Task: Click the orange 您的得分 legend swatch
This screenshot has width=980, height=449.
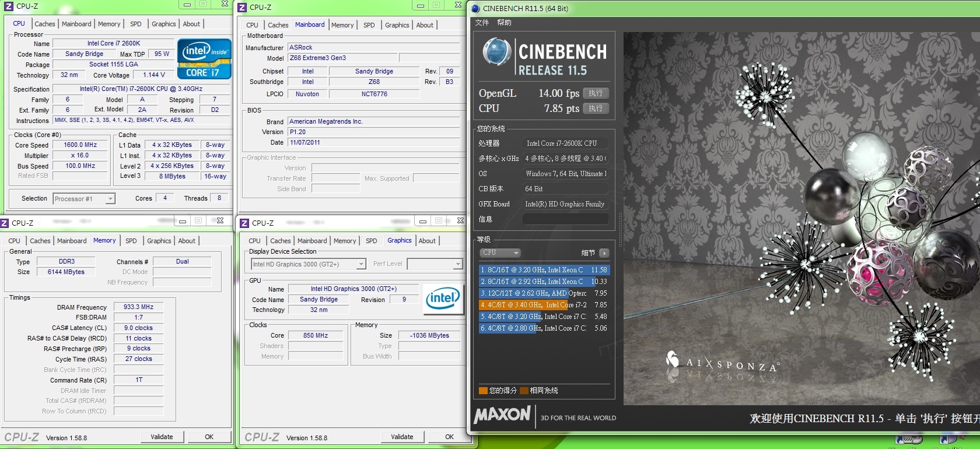Action: point(483,391)
